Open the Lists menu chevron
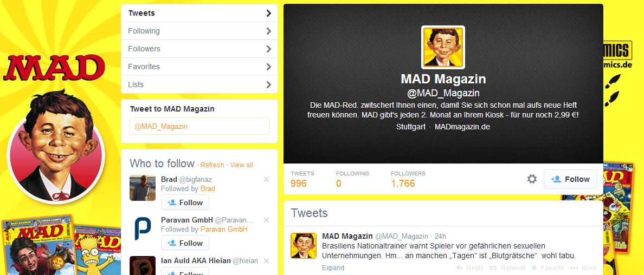Image resolution: width=644 pixels, height=275 pixels. pos(269,84)
